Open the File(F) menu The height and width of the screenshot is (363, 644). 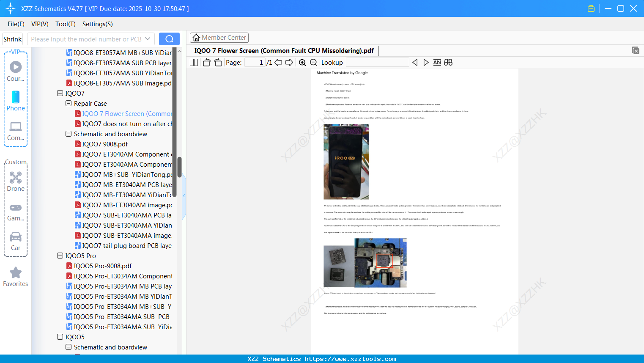(x=16, y=24)
